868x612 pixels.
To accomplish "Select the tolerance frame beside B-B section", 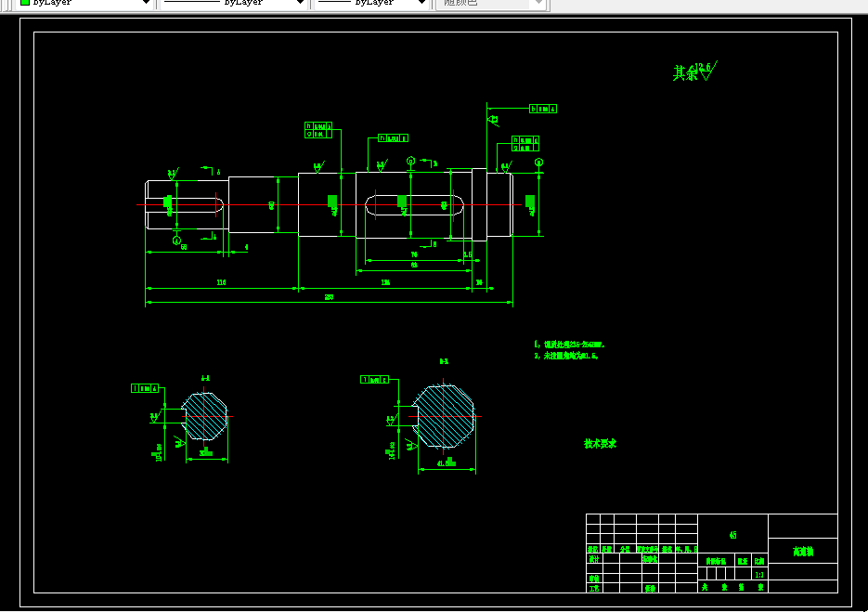I will point(375,380).
